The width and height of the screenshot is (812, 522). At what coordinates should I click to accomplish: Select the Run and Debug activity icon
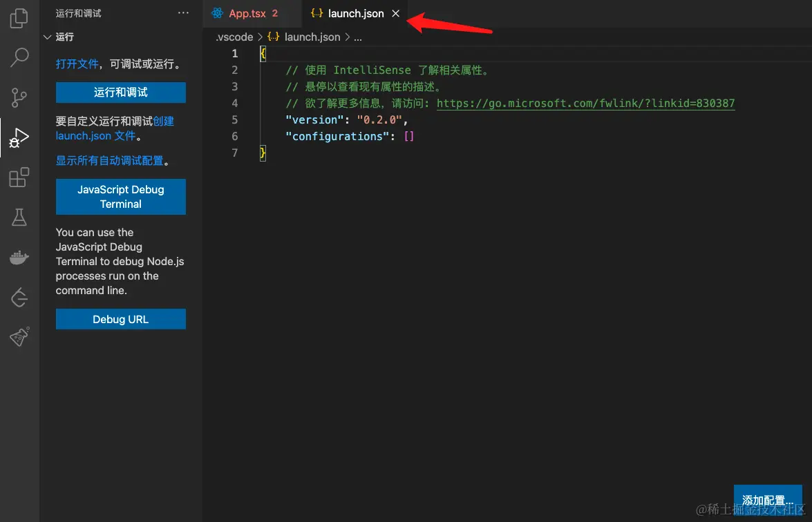pyautogui.click(x=19, y=137)
